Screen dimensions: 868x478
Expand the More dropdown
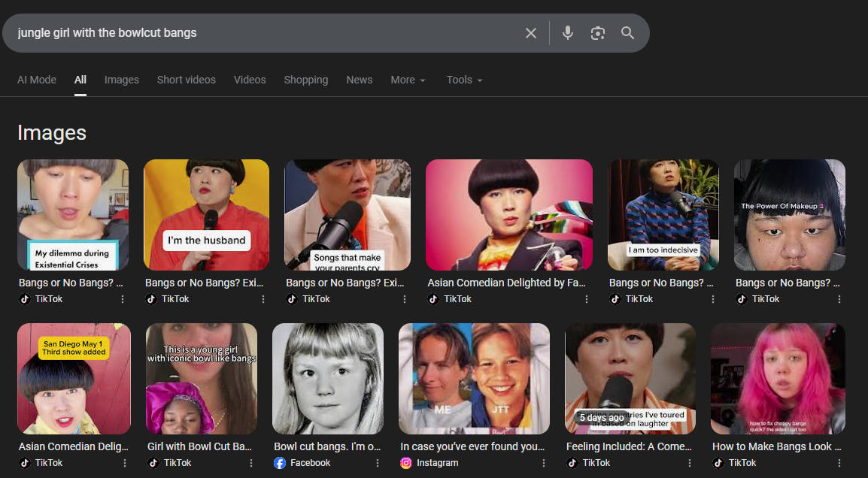pyautogui.click(x=408, y=80)
